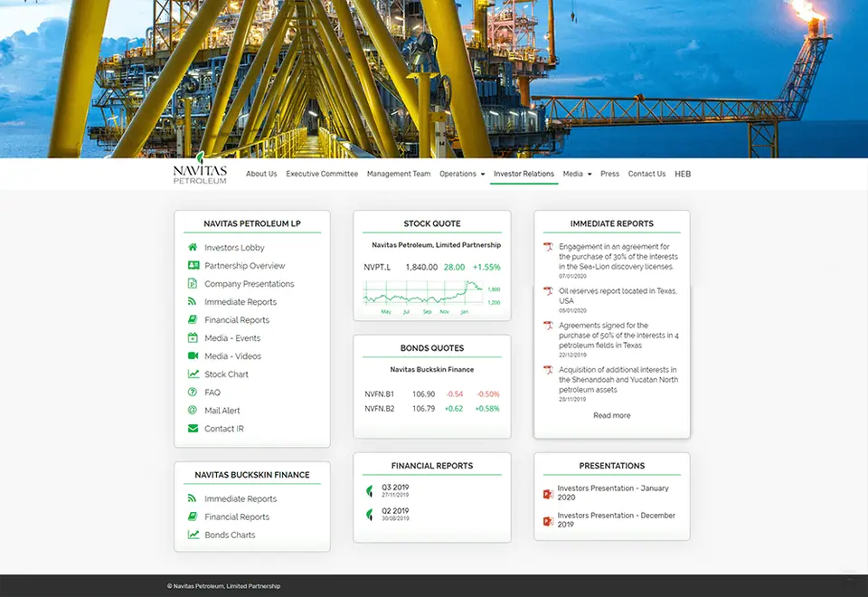Click the envelope icon beside Contact IR
Image resolution: width=868 pixels, height=597 pixels.
pyautogui.click(x=193, y=428)
